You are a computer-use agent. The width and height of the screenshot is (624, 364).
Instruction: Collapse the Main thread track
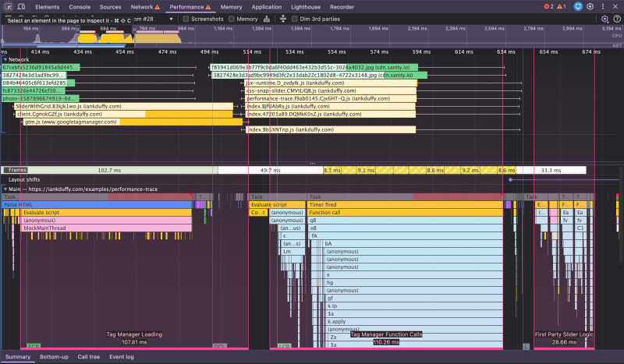pos(5,189)
